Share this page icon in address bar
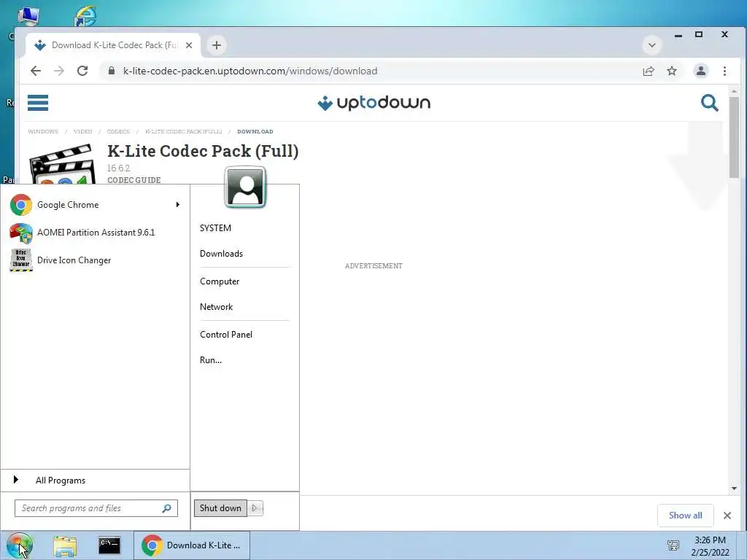 coord(649,71)
